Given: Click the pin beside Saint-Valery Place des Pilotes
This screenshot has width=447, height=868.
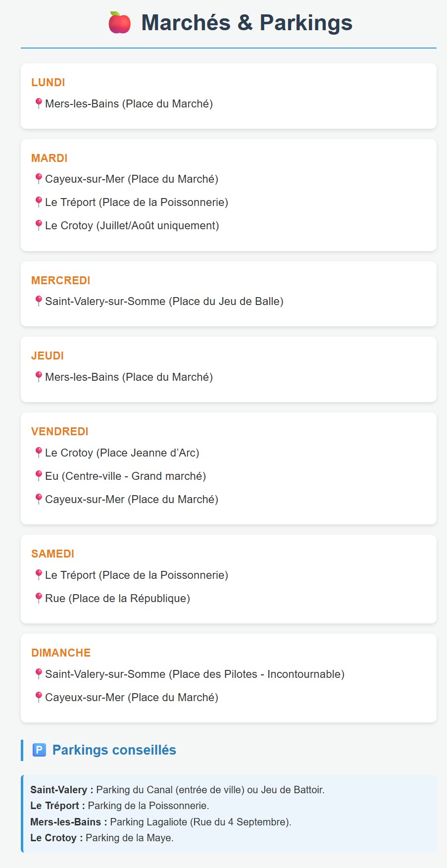Looking at the screenshot, I should [39, 674].
